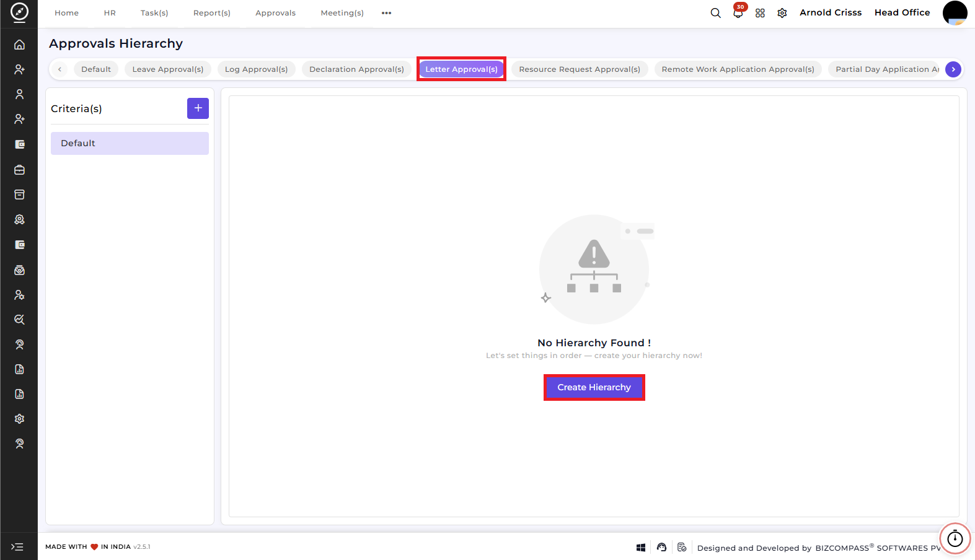The width and height of the screenshot is (975, 560).
Task: Click the v2.5.1 version label
Action: [141, 547]
